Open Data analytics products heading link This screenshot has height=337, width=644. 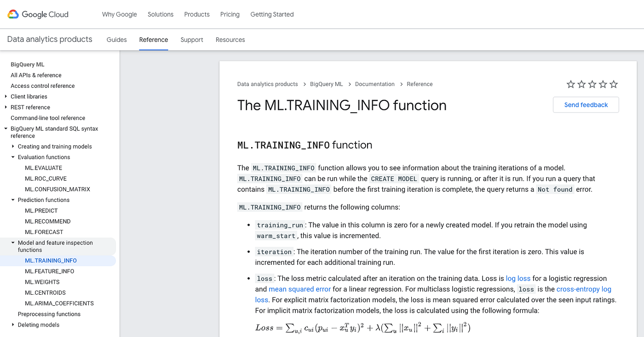click(x=50, y=40)
